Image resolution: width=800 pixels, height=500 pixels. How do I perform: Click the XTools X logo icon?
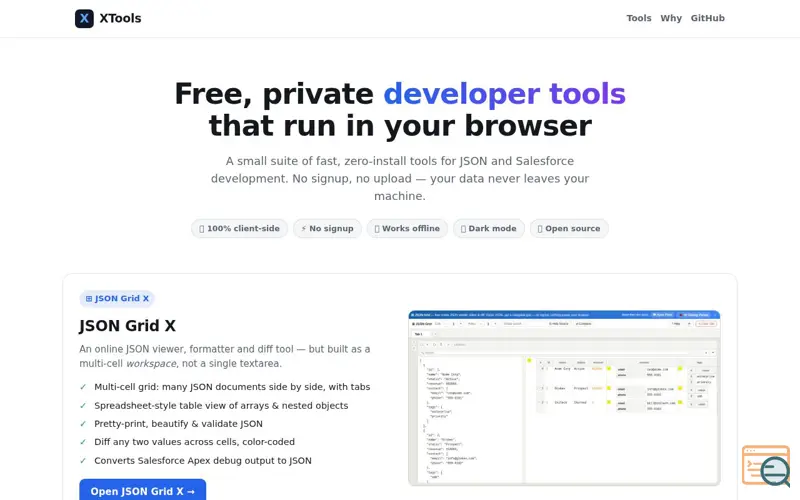(x=84, y=18)
